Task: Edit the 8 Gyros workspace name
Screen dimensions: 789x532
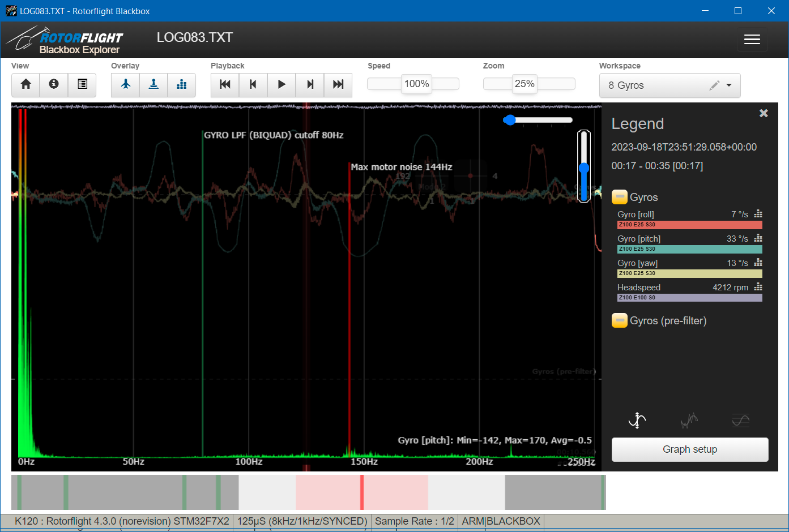Action: pyautogui.click(x=714, y=85)
